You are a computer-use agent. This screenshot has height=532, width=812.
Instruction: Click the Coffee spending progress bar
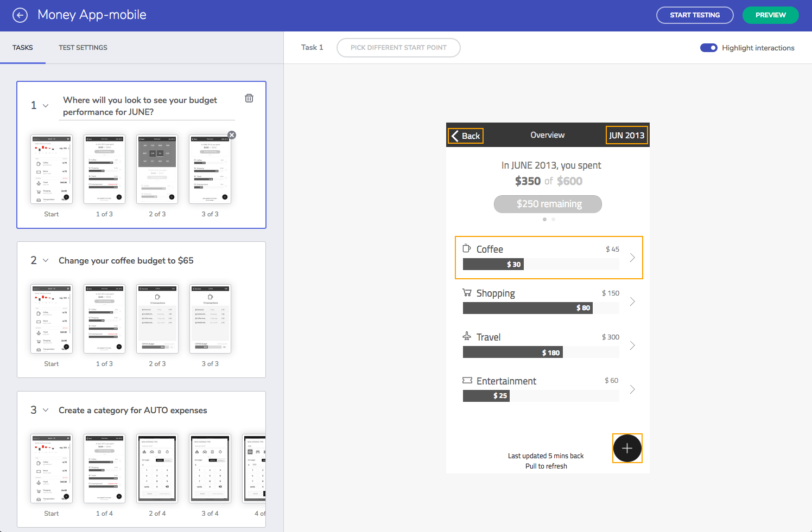pos(541,264)
